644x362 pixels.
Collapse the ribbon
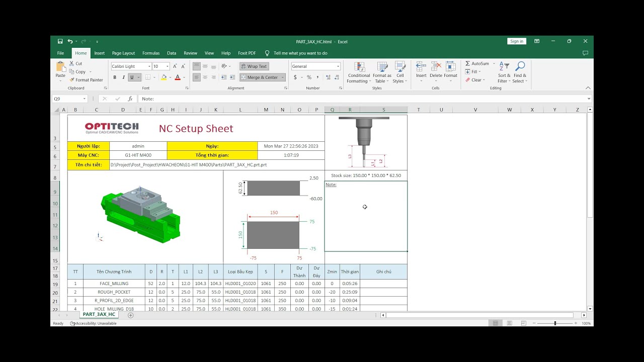tap(588, 88)
